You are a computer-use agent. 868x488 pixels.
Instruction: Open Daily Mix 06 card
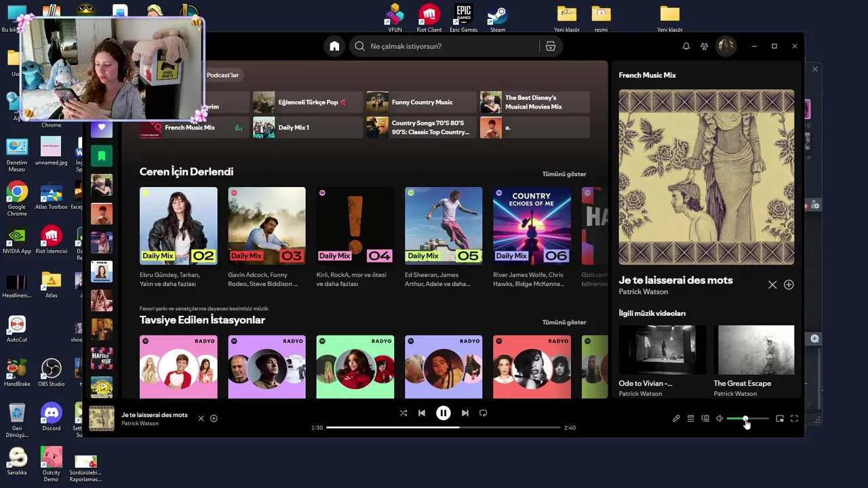[532, 237]
